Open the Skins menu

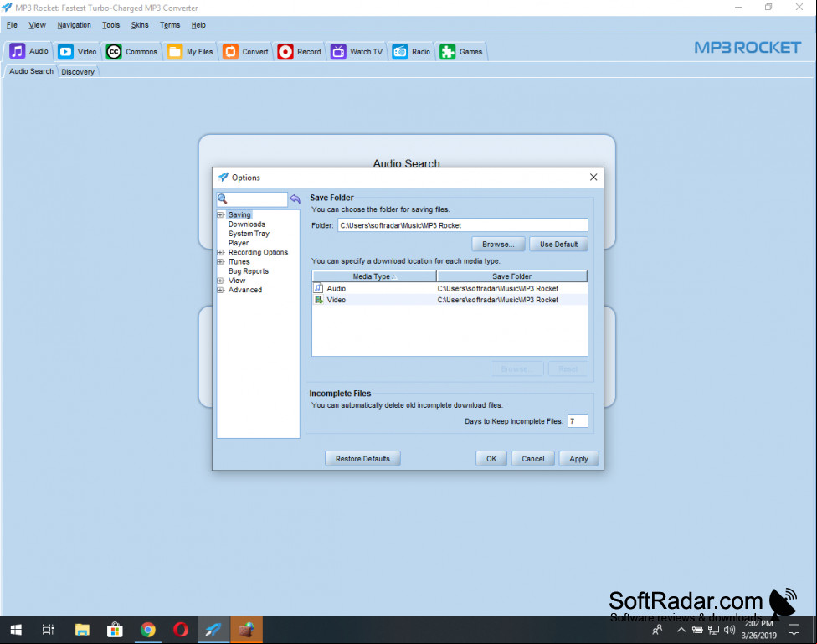pos(140,25)
